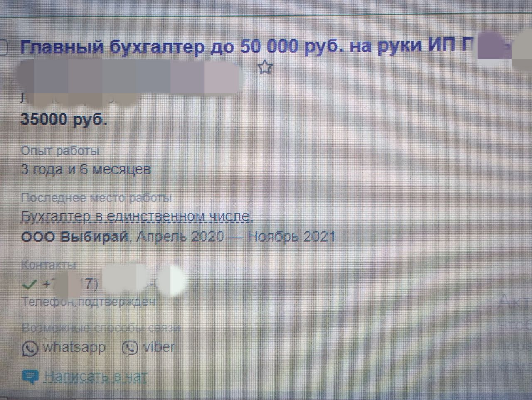Click the Viber logo icon
532x400 pixels.
point(130,348)
